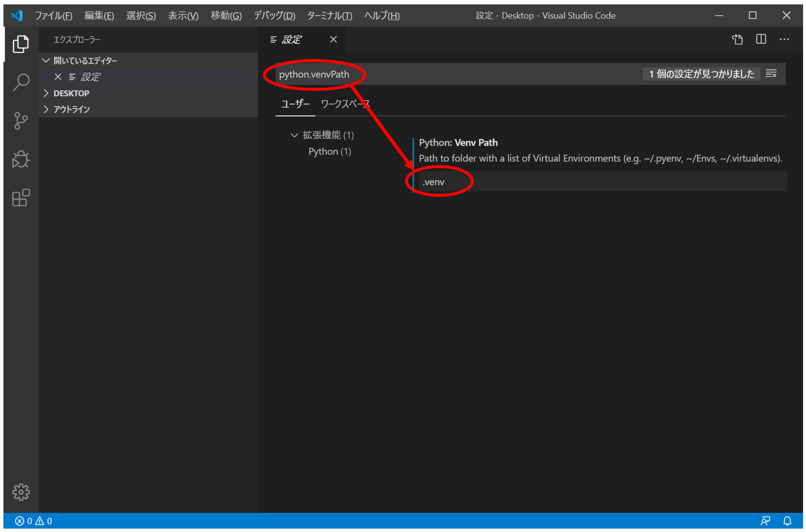Click the エクスプローラー panel title
This screenshot has height=532, width=806.
[x=77, y=40]
